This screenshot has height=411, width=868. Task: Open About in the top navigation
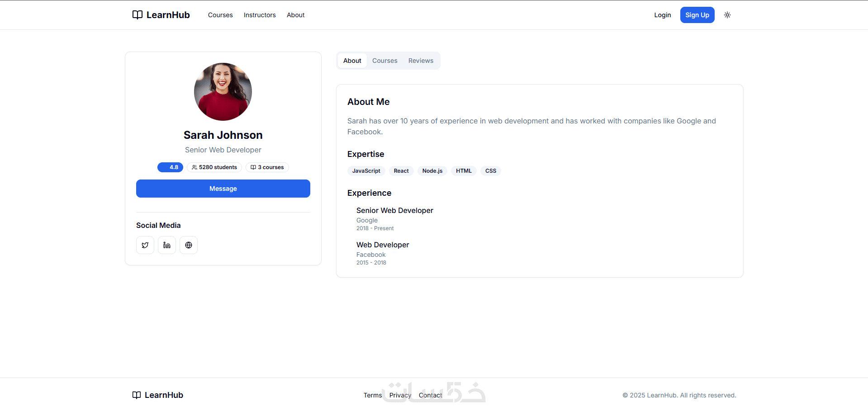coord(296,15)
